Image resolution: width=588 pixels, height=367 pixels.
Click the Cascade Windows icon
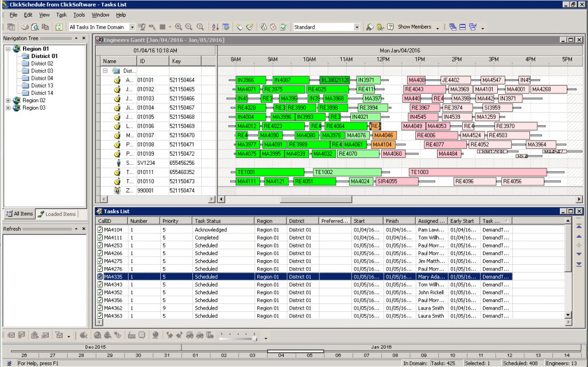coord(452,27)
